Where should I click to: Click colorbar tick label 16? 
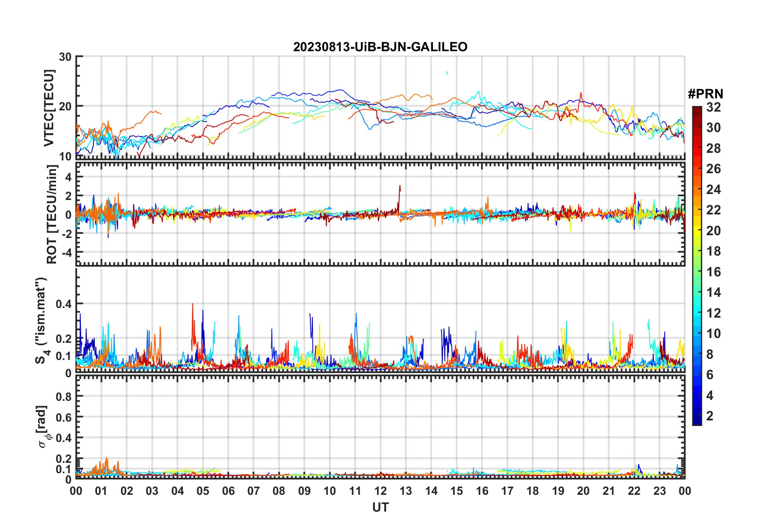point(713,272)
